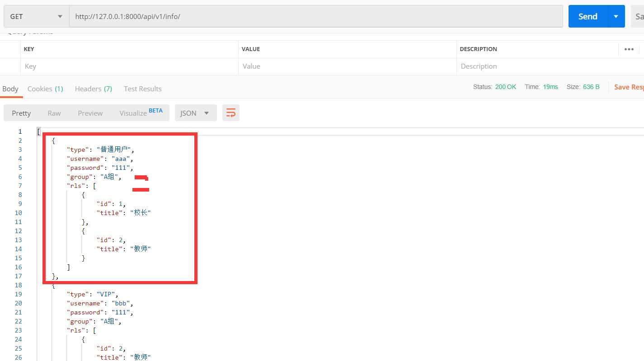
Task: Open the JSON format dropdown
Action: 196,113
